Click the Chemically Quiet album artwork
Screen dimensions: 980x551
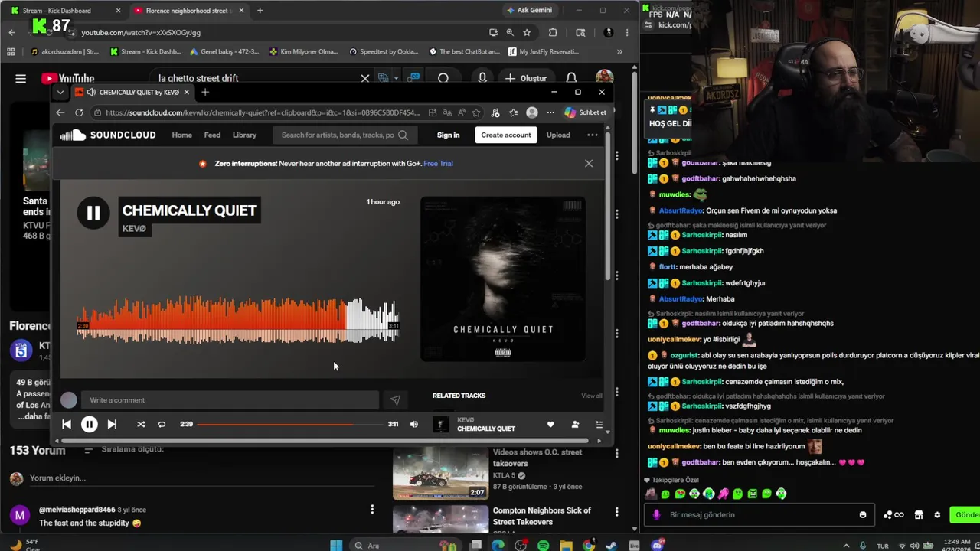pos(503,279)
